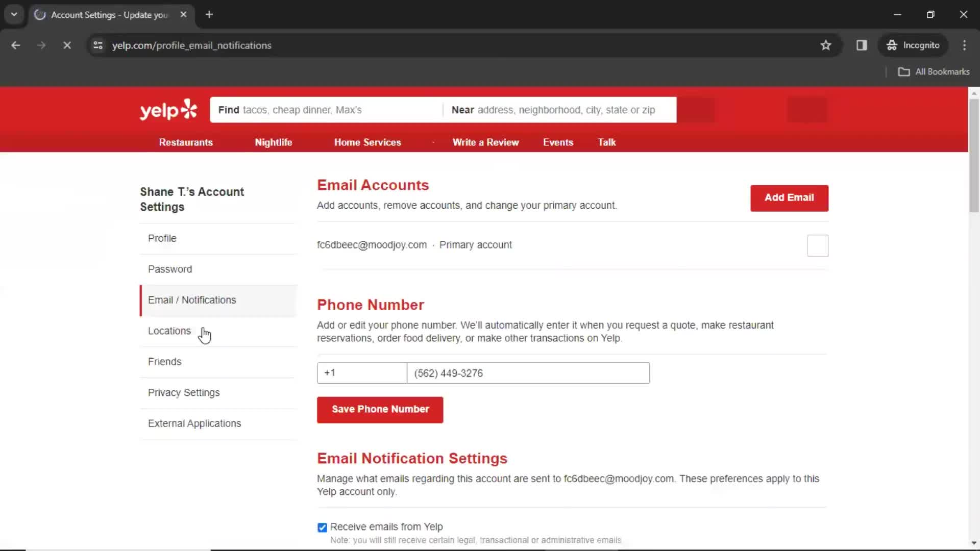Click Shane T.'s Account Settings title
The width and height of the screenshot is (980, 551).
[x=192, y=199]
